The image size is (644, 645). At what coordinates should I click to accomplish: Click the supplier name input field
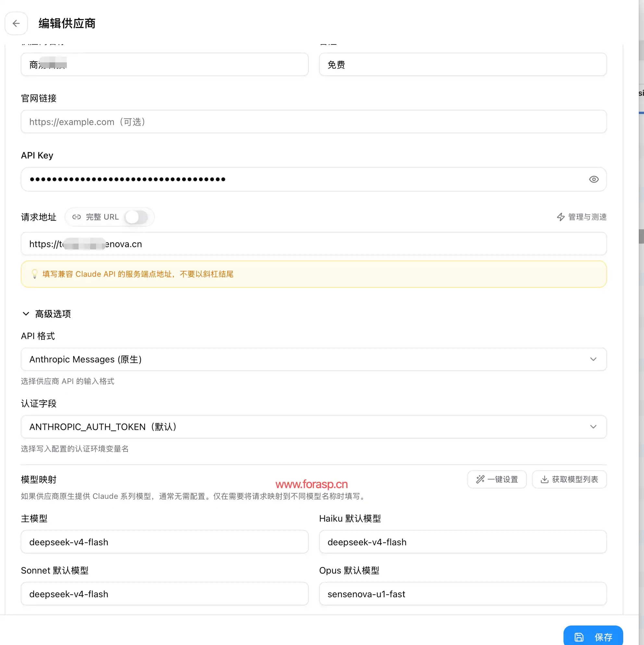165,64
